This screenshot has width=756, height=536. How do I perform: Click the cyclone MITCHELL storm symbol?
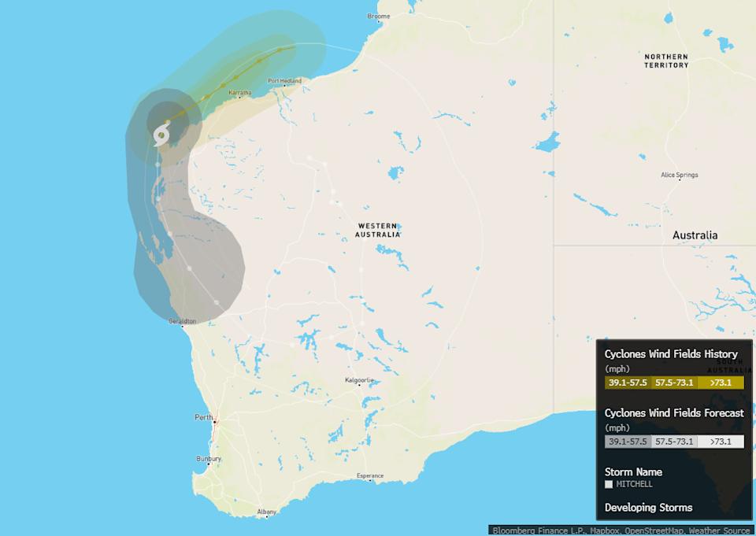pyautogui.click(x=161, y=134)
